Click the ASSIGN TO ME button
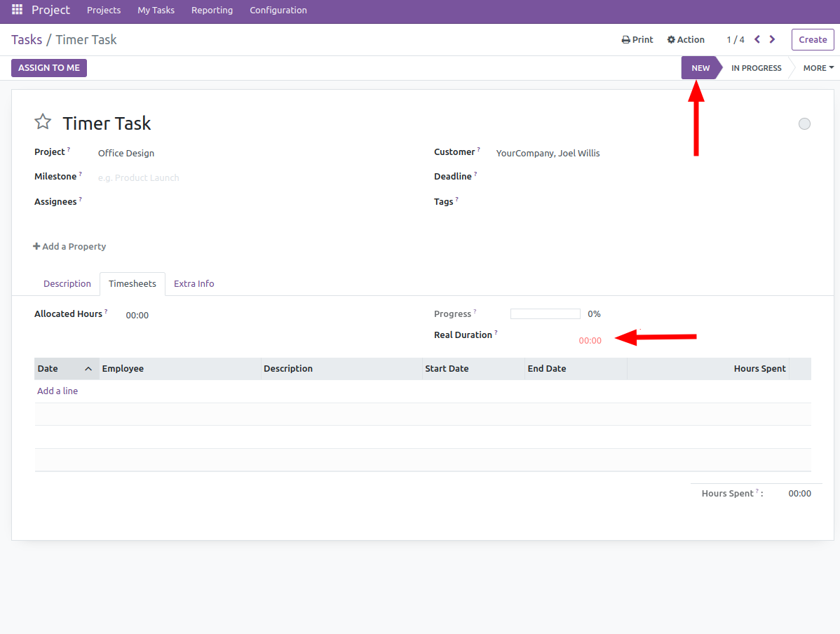 pos(49,68)
